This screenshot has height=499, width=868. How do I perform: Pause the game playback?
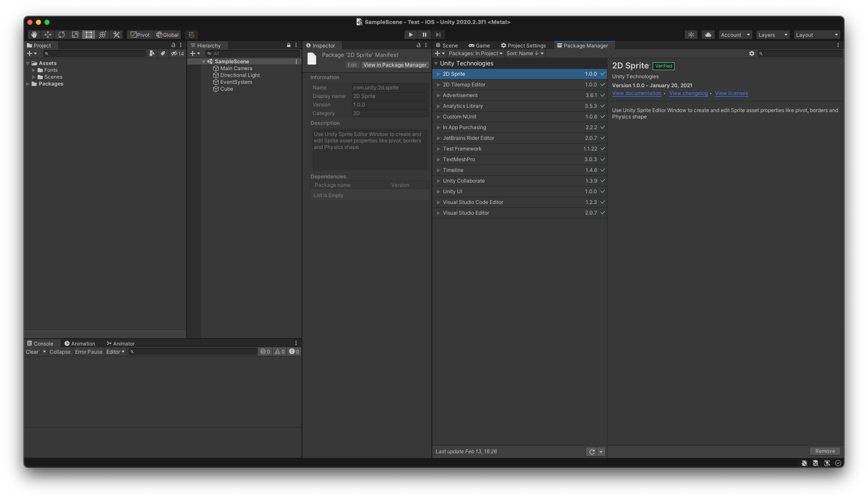pyautogui.click(x=424, y=35)
